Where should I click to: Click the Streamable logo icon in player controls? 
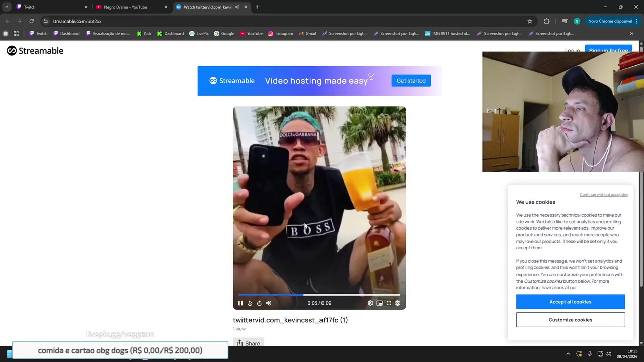(x=398, y=303)
